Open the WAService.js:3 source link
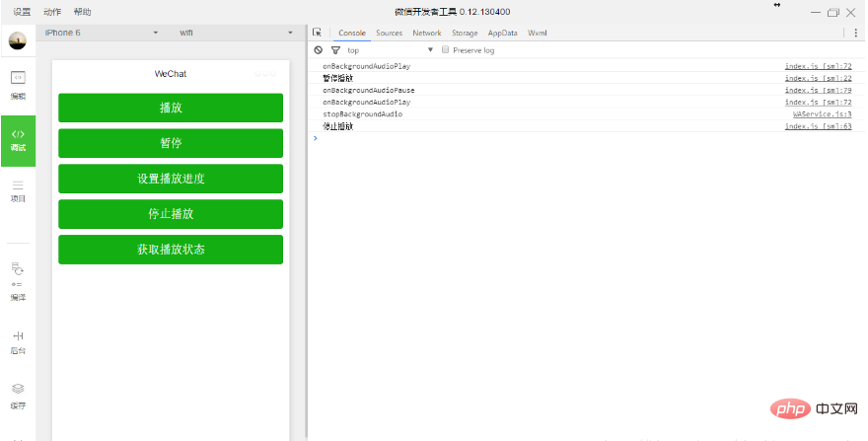Viewport: 868px width, 441px height. pos(822,114)
